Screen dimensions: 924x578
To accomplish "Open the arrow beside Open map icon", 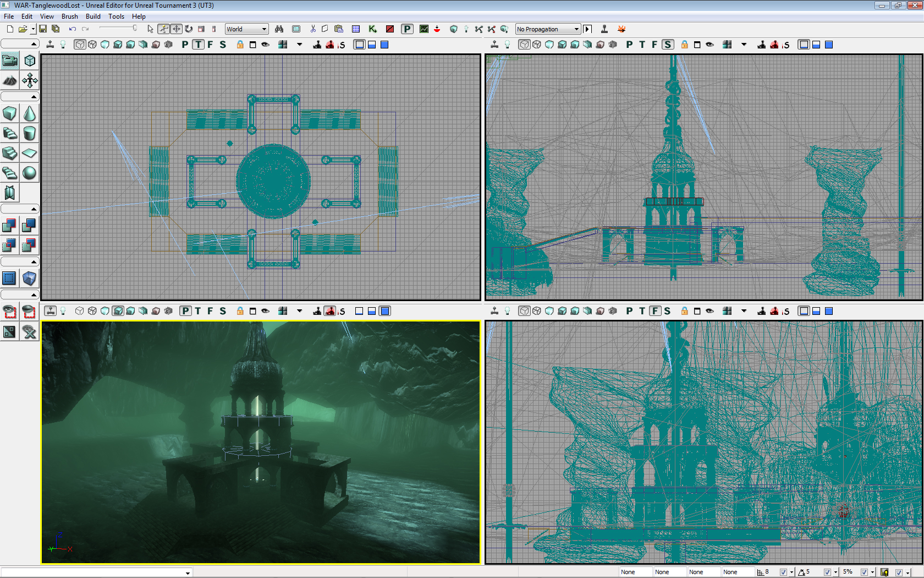I will click(x=33, y=29).
